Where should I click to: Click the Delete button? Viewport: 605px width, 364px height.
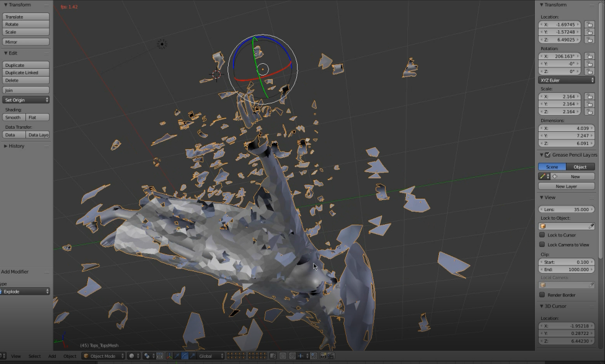26,80
